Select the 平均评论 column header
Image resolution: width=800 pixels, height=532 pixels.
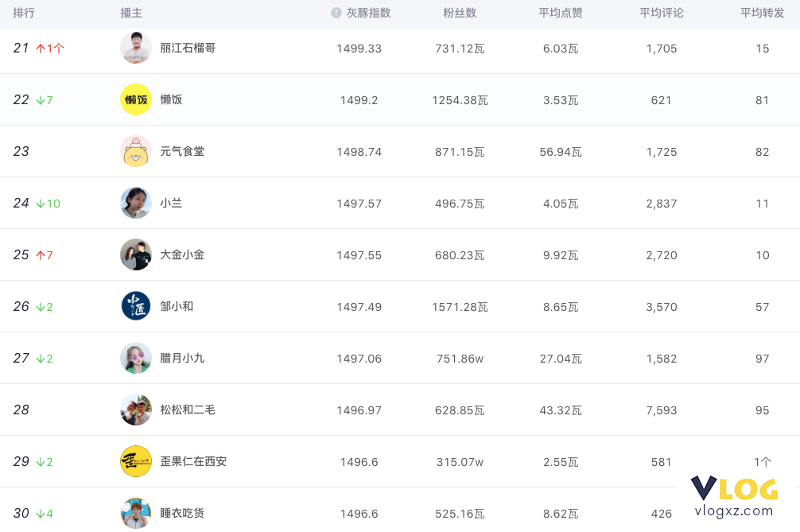(x=661, y=13)
